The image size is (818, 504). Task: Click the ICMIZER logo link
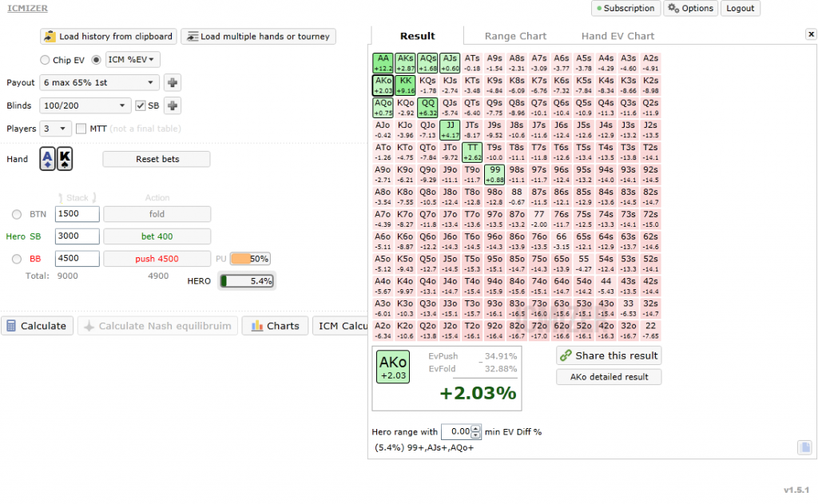[28, 8]
